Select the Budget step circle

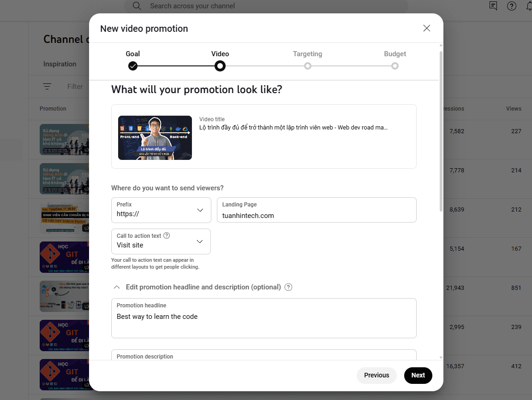click(x=395, y=66)
